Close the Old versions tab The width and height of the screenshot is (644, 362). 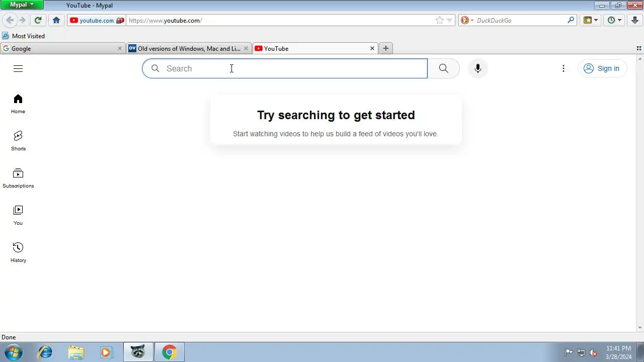pyautogui.click(x=246, y=48)
